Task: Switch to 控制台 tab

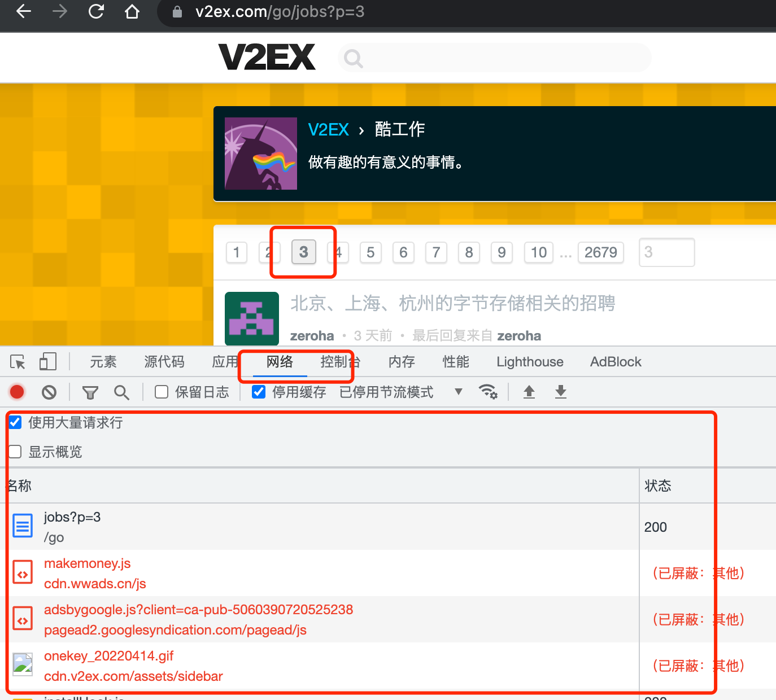Action: (340, 362)
